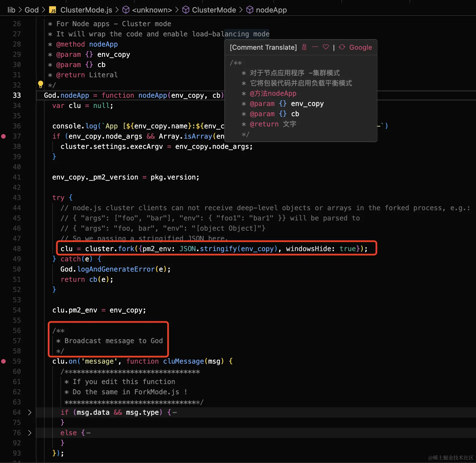Select the ClusterMode symbol breadcrumb
Screen dimensions: 476x463
coord(214,10)
